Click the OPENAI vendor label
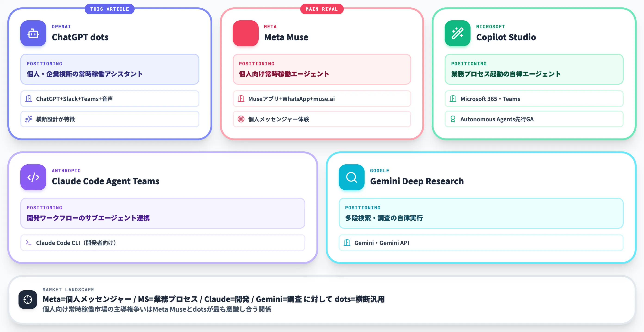The image size is (644, 332). tap(61, 27)
